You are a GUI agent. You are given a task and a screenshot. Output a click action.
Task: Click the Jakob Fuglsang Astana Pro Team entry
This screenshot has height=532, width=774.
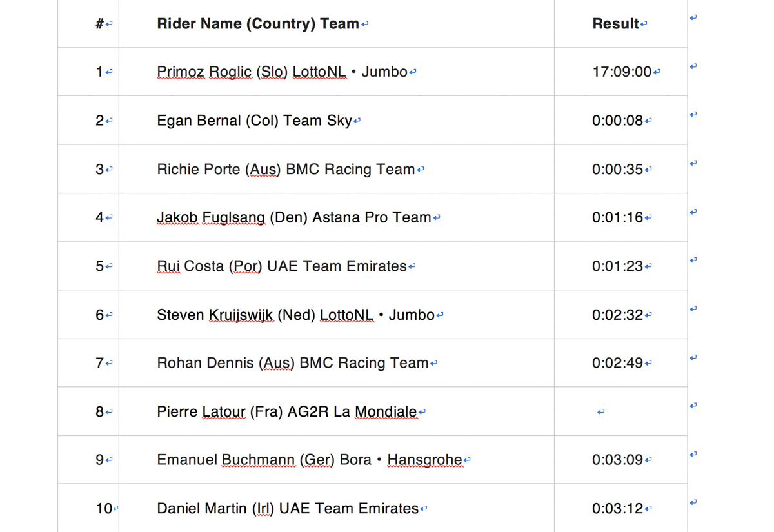click(294, 218)
